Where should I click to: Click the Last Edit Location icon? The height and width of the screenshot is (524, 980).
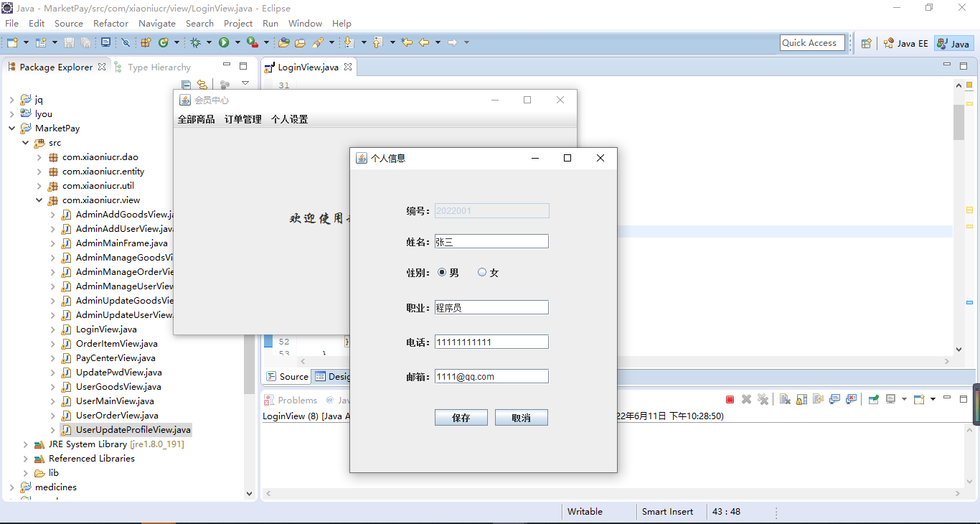point(407,43)
